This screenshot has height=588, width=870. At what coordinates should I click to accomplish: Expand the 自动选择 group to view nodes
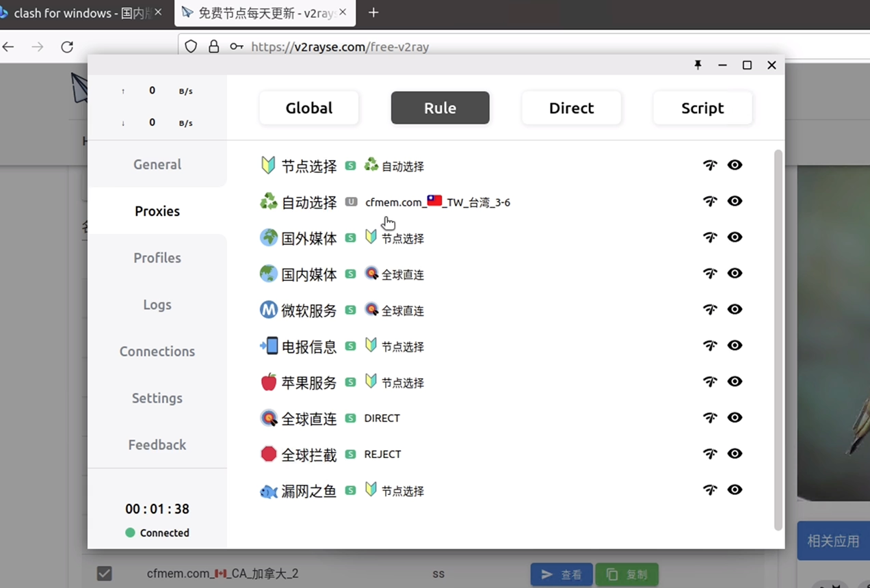coord(309,202)
